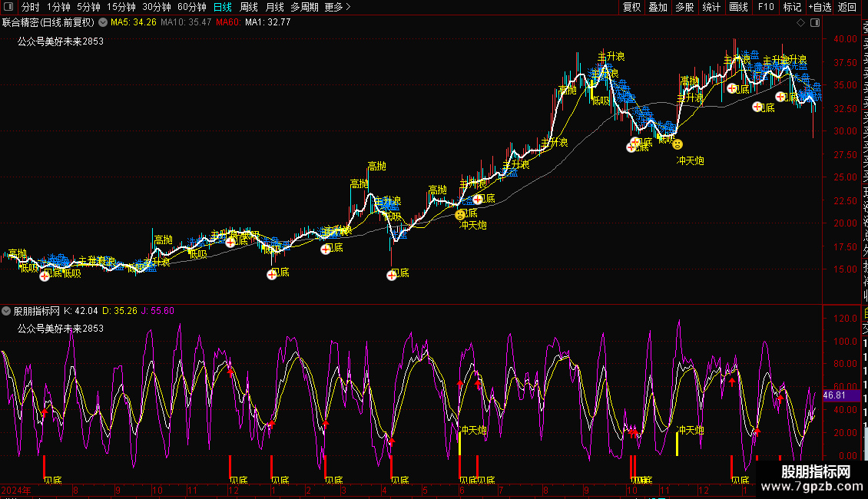The image size is (868, 499).
Task: Expand the 联合精密 main chart indicator dropdown
Action: pyautogui.click(x=103, y=22)
